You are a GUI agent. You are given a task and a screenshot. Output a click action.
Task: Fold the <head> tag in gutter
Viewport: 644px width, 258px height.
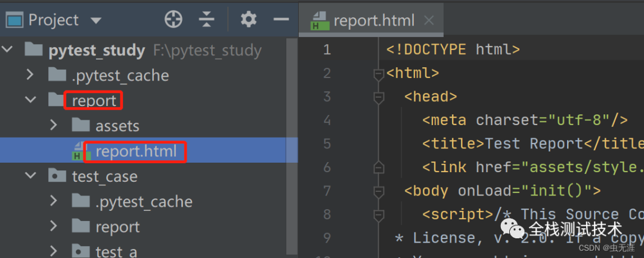tap(378, 98)
